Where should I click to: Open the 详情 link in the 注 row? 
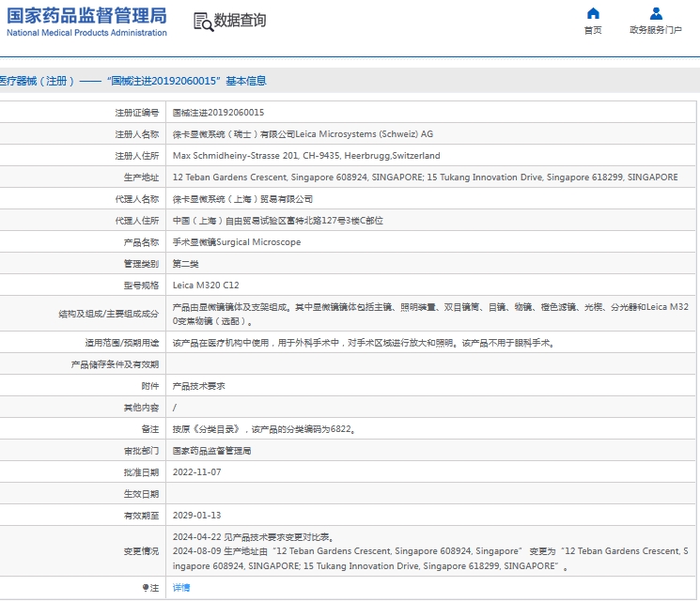coord(181,588)
